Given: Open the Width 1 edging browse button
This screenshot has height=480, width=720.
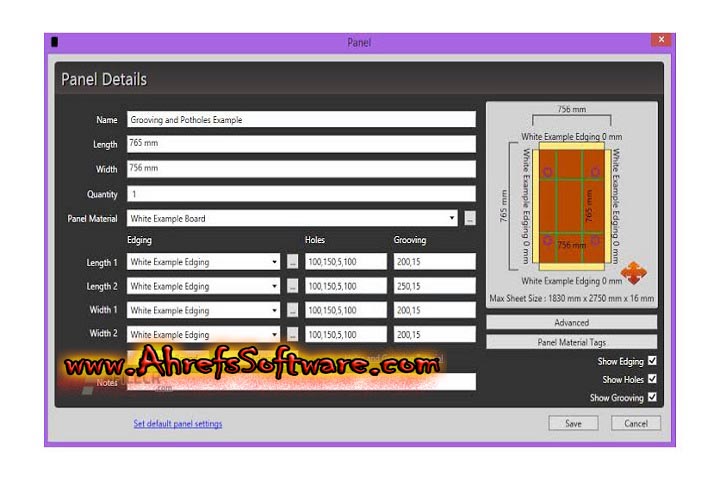Looking at the screenshot, I should pos(292,310).
